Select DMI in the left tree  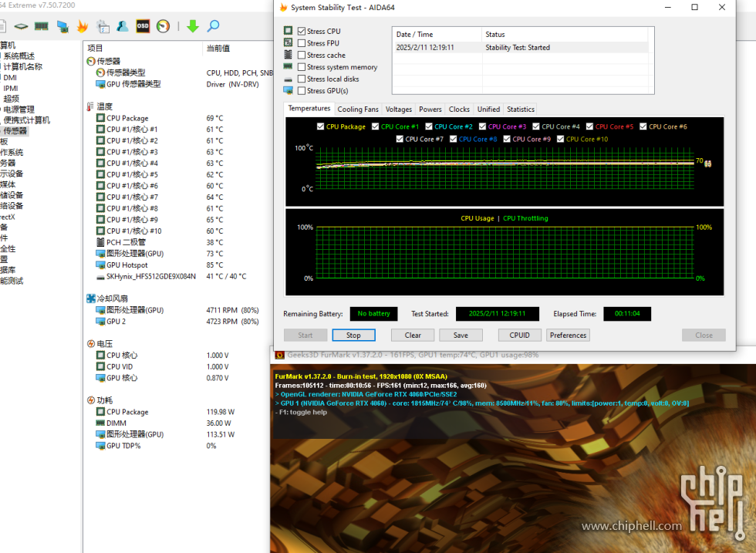point(10,78)
